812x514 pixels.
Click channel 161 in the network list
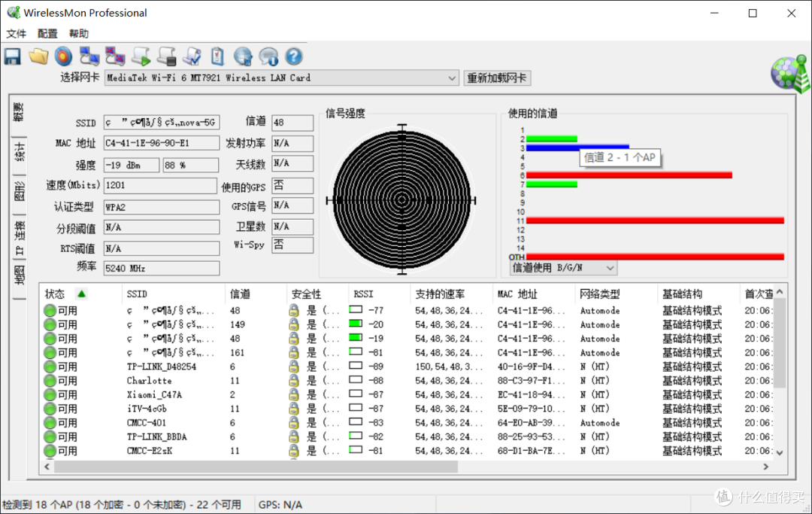click(x=237, y=352)
